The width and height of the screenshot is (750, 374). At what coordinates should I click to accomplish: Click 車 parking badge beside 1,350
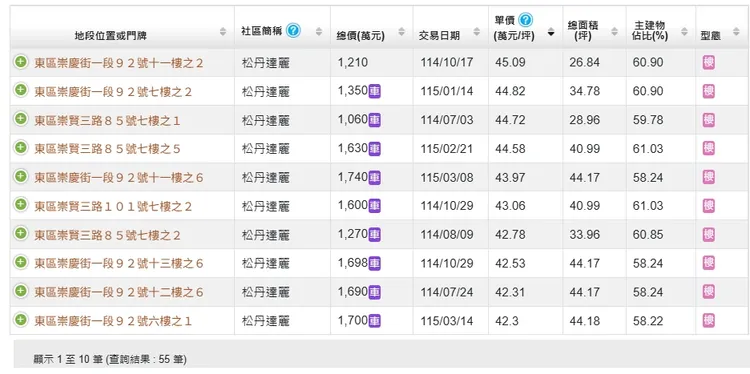click(375, 91)
